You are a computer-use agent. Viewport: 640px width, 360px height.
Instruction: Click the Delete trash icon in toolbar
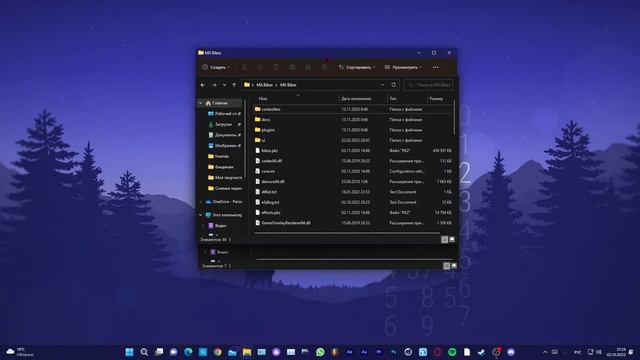coord(324,67)
